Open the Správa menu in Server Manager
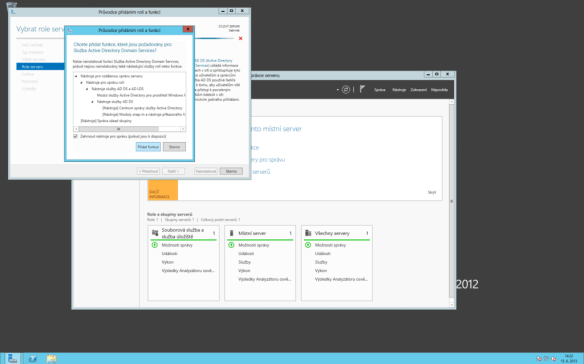 [x=380, y=90]
